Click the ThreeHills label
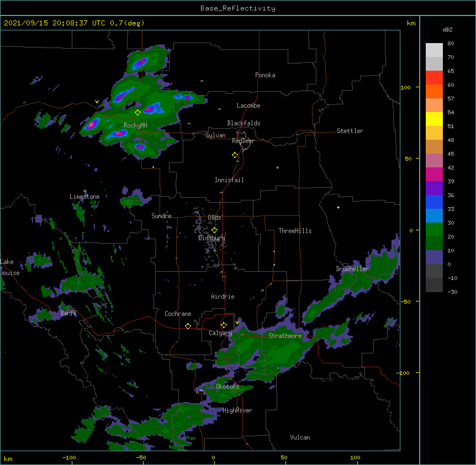476x465 pixels. (295, 231)
